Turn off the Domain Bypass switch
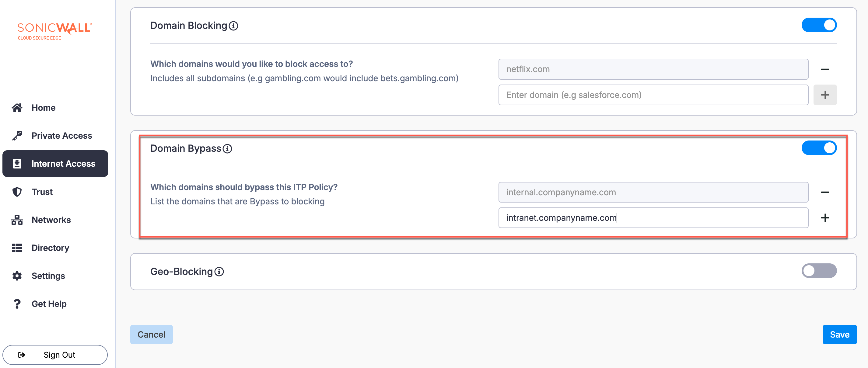 click(x=819, y=148)
